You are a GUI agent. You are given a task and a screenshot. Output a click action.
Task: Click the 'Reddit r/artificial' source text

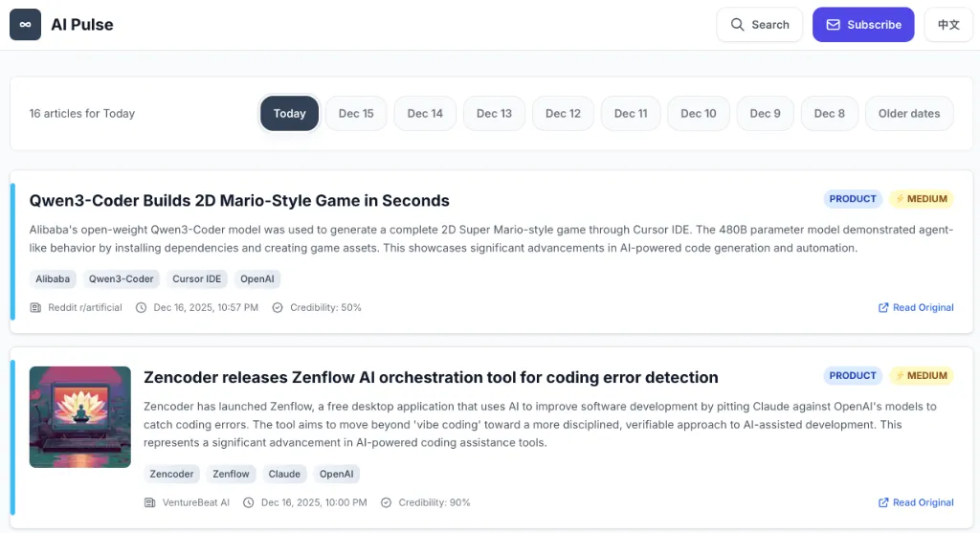coord(85,307)
